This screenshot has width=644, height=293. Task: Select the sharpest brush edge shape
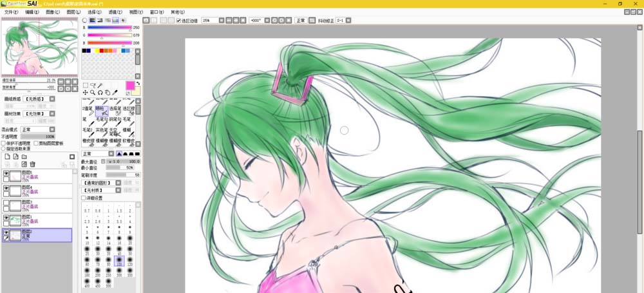coord(119,154)
